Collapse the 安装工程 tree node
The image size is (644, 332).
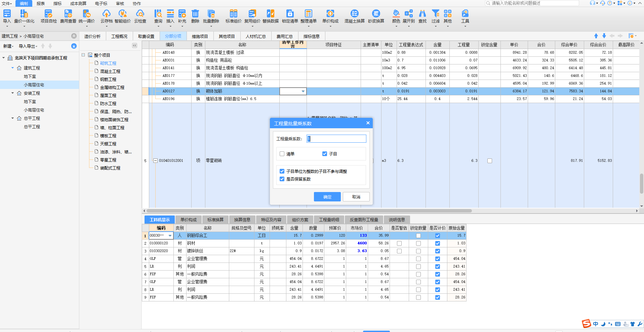click(x=13, y=93)
